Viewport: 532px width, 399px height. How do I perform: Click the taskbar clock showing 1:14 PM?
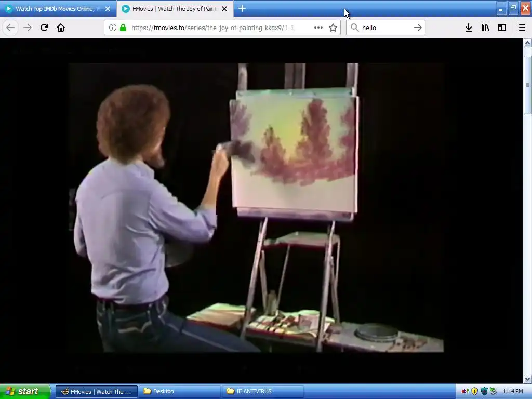point(513,392)
